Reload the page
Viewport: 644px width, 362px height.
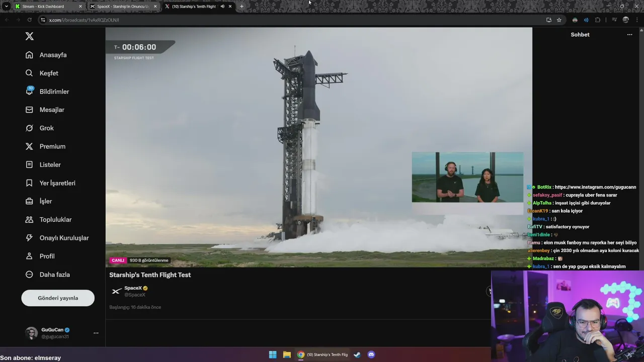pyautogui.click(x=29, y=20)
